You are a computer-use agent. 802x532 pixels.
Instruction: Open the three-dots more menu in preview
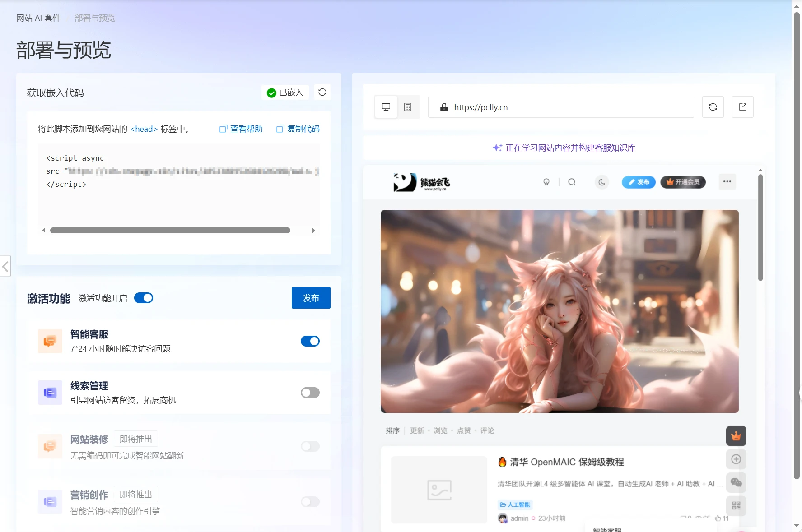coord(727,181)
